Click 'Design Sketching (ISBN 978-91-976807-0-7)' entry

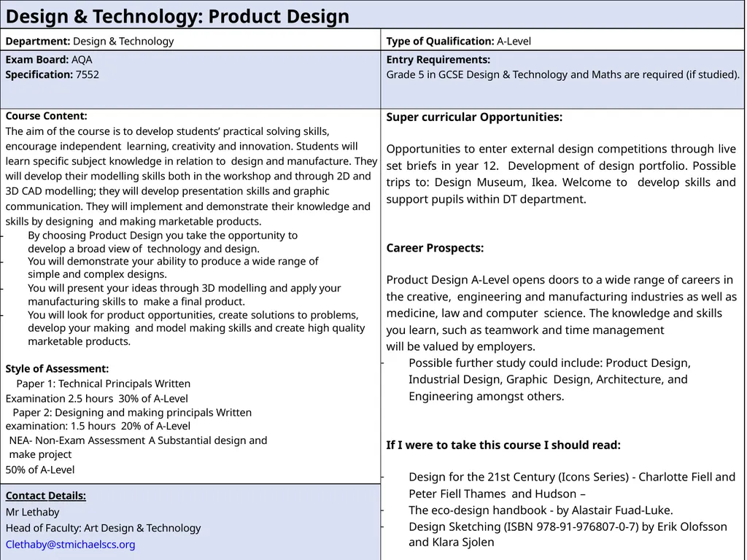coord(568,526)
